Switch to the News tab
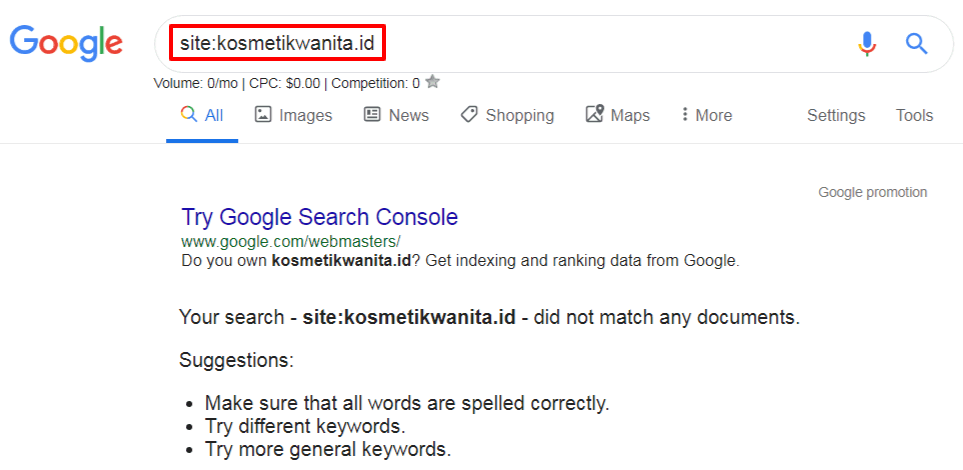 pyautogui.click(x=396, y=115)
